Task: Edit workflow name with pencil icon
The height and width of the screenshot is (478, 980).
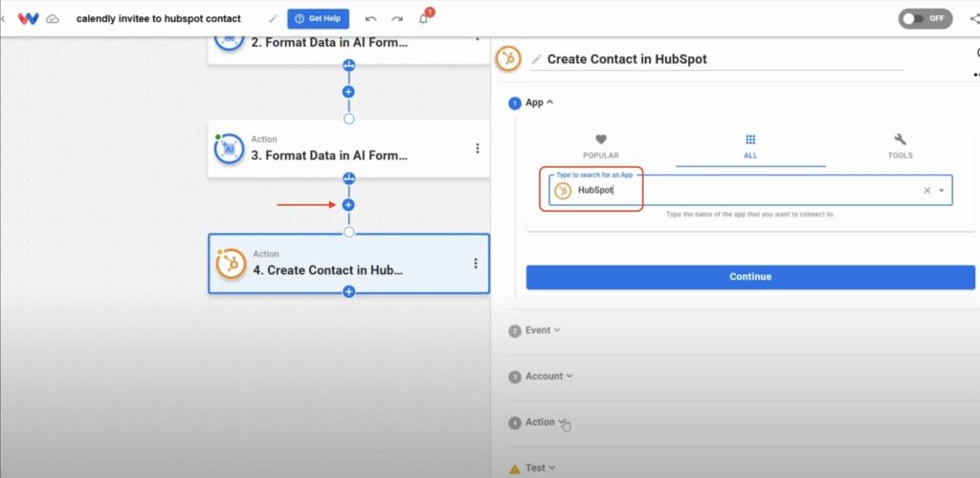Action: coord(273,19)
